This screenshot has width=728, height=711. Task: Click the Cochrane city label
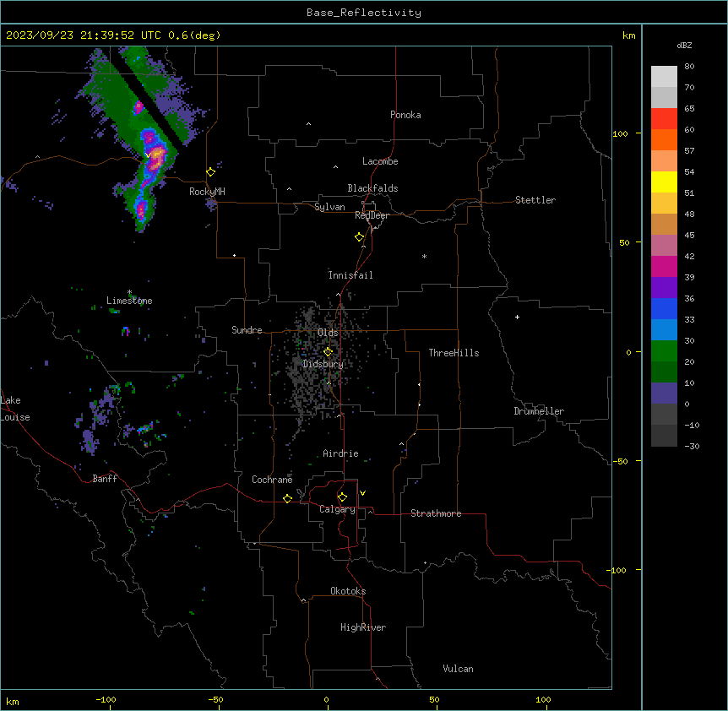coord(272,480)
